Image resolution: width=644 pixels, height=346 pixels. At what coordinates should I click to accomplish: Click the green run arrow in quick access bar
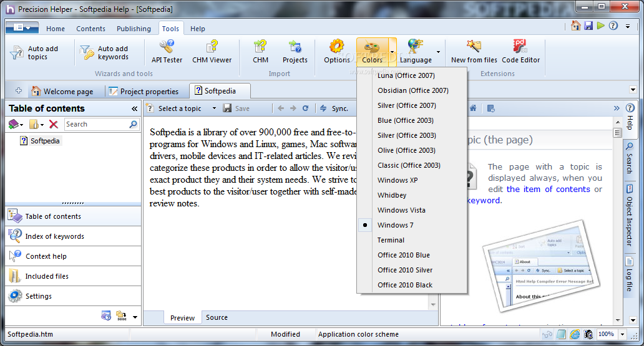tap(601, 26)
